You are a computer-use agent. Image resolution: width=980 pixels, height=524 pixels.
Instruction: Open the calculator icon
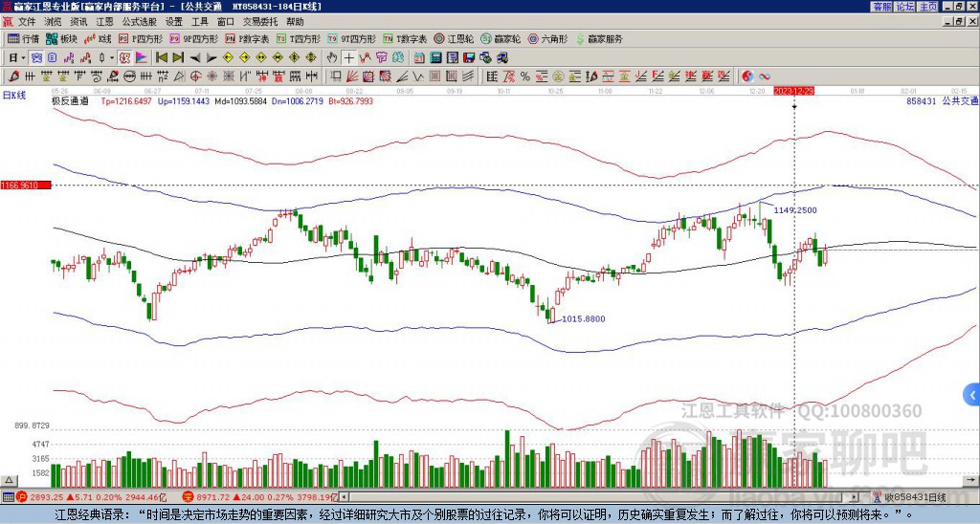[x=435, y=58]
